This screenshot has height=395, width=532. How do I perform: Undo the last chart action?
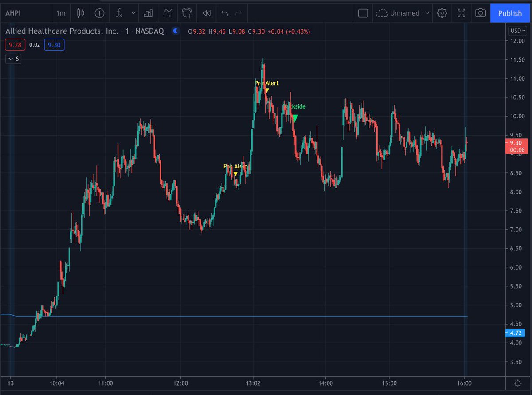click(224, 13)
